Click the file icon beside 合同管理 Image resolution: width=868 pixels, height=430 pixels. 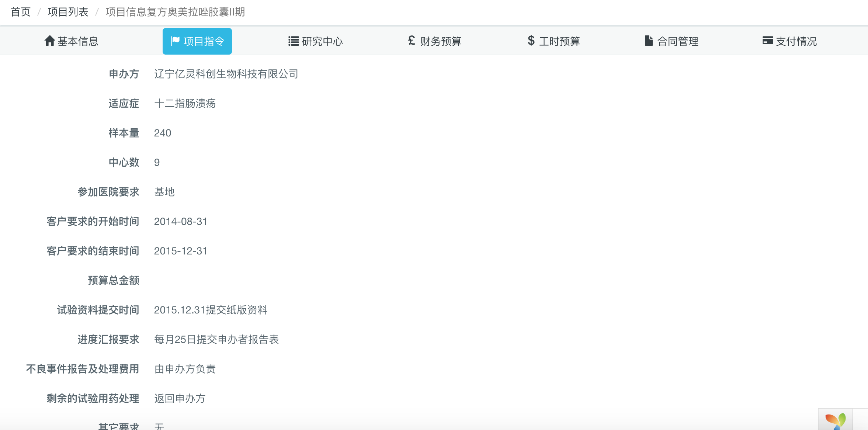point(649,41)
